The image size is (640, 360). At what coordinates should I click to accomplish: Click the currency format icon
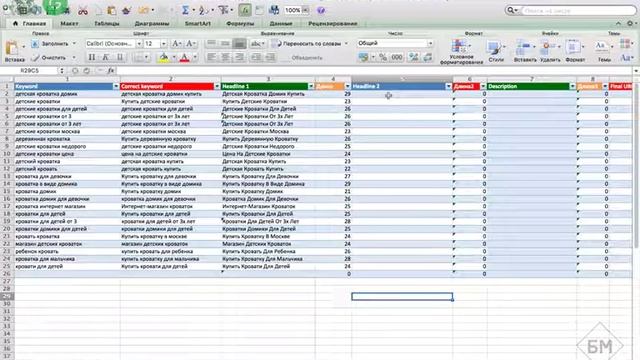[x=363, y=58]
